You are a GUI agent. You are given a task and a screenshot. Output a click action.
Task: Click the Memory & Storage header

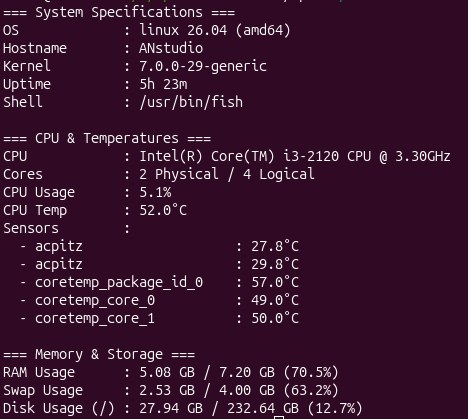(x=99, y=354)
